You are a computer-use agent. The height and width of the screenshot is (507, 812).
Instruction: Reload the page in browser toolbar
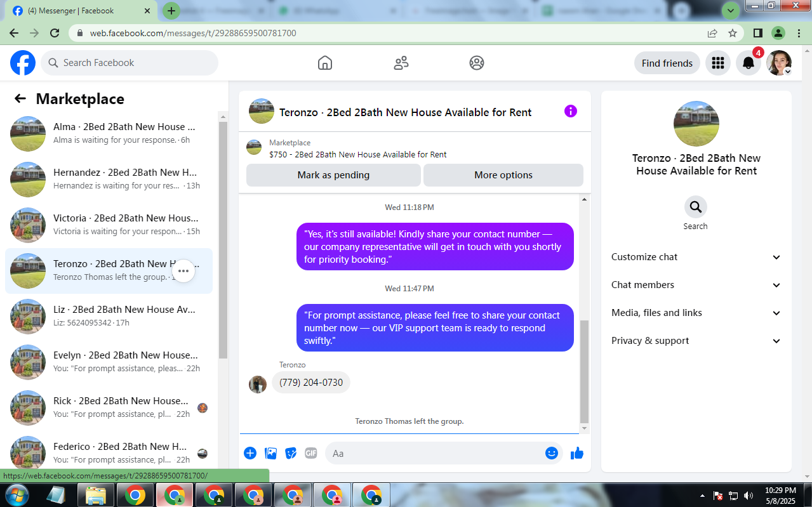(55, 33)
